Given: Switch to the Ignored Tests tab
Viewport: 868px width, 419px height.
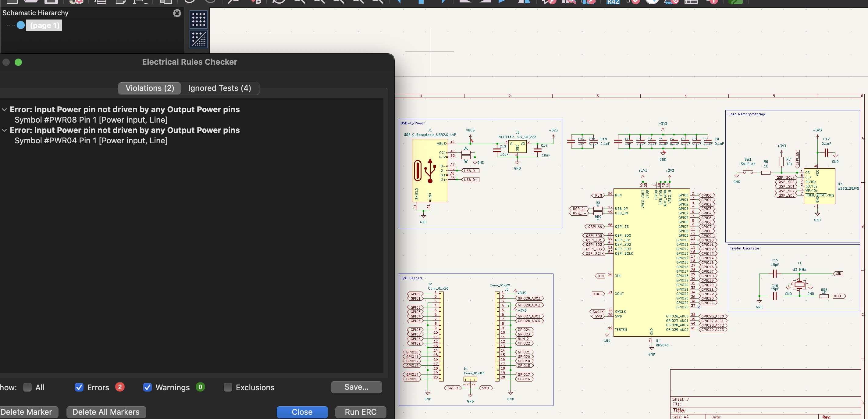Looking at the screenshot, I should point(219,88).
